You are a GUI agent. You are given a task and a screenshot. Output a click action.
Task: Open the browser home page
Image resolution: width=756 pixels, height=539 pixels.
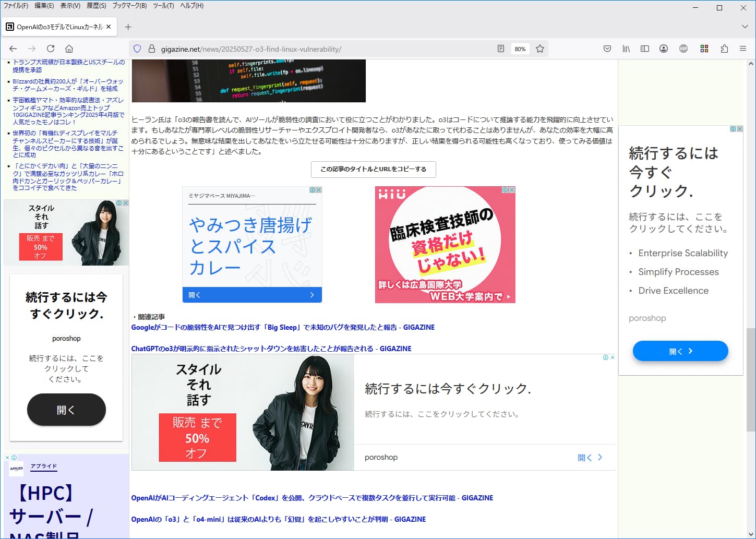tap(69, 49)
